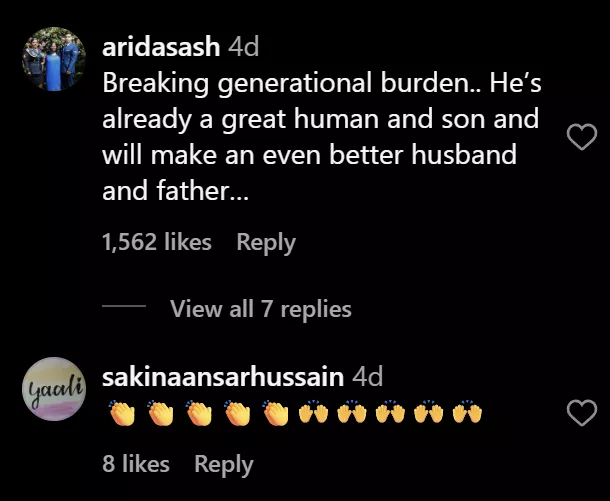Like the aridasash comment with heart icon
Image resolution: width=610 pixels, height=501 pixels.
pos(582,137)
